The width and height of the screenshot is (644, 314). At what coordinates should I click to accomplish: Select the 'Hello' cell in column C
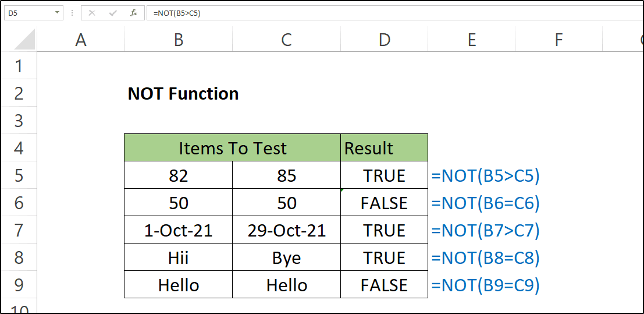pos(286,285)
